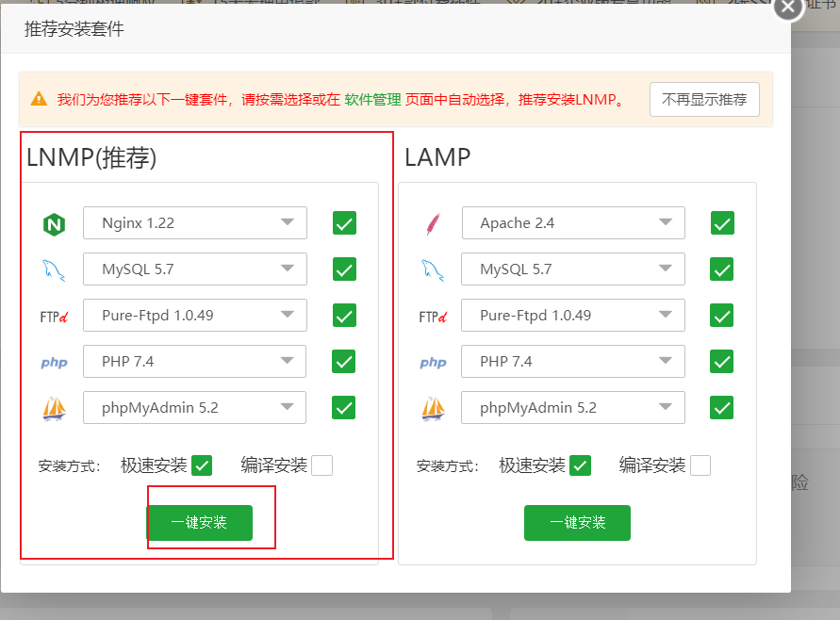Open LNMP phpMyAdmin 5.2 dropdown

[194, 407]
